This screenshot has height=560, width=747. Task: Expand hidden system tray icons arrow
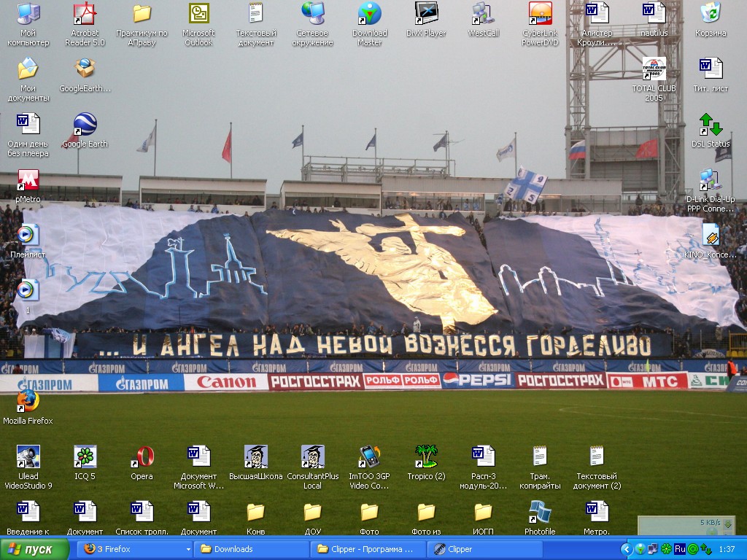(626, 549)
